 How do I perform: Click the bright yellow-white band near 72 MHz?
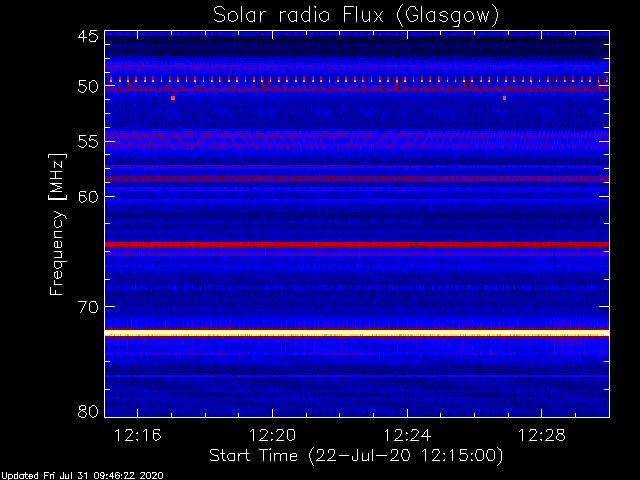[357, 333]
